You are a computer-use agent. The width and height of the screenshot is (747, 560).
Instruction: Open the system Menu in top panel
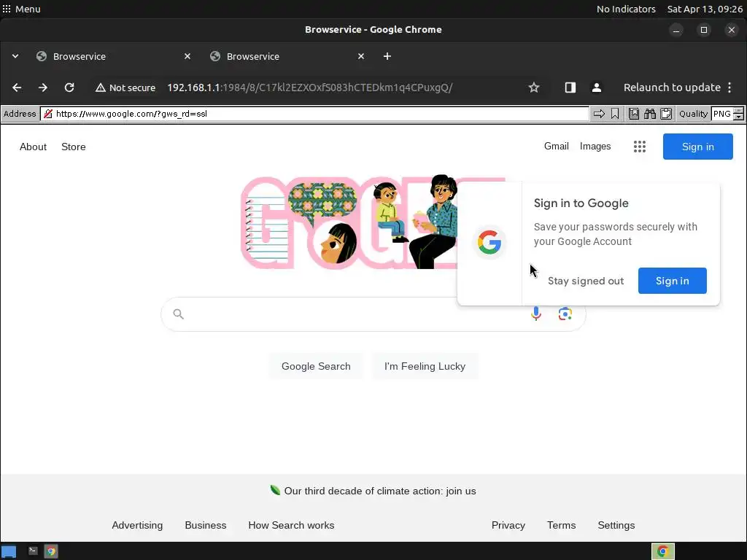21,9
